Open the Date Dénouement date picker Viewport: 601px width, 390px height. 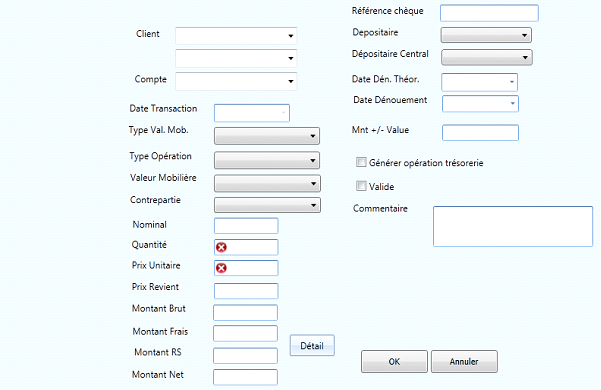[480, 103]
